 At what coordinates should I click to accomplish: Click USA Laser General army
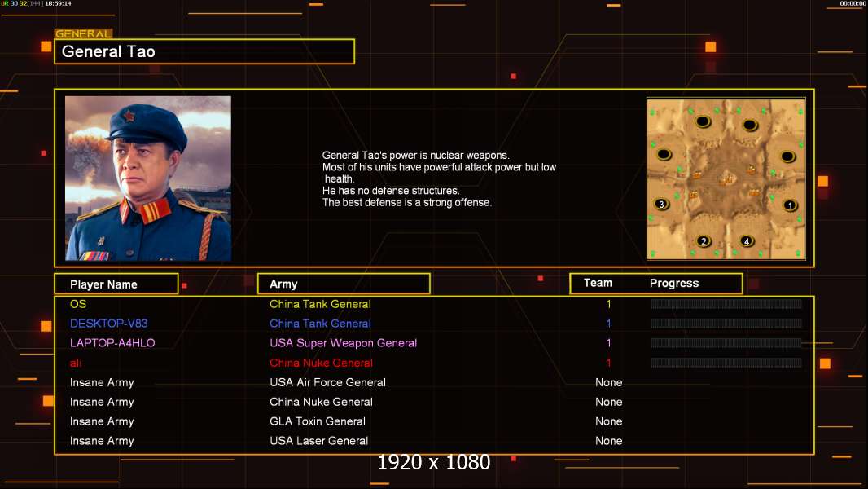tap(319, 441)
